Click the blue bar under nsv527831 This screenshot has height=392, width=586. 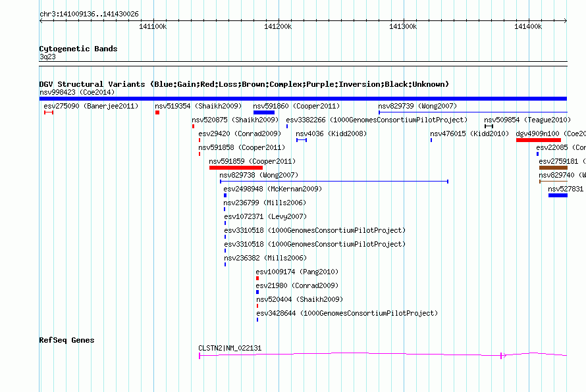(558, 195)
